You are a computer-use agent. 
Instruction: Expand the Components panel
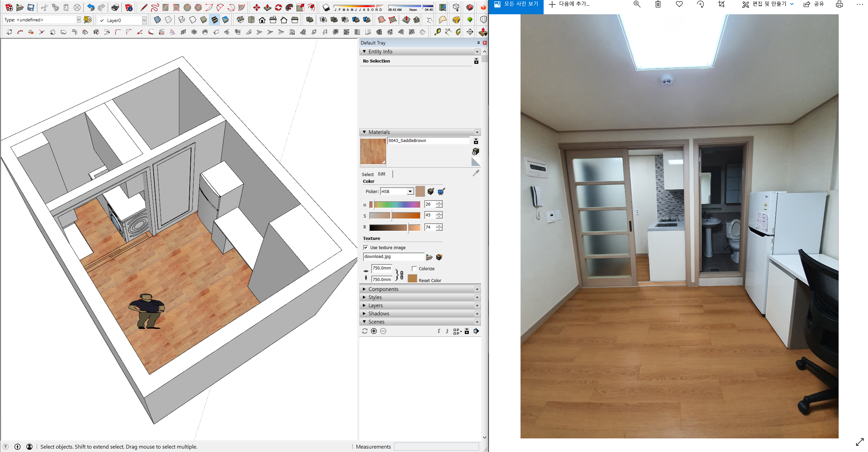coord(383,289)
